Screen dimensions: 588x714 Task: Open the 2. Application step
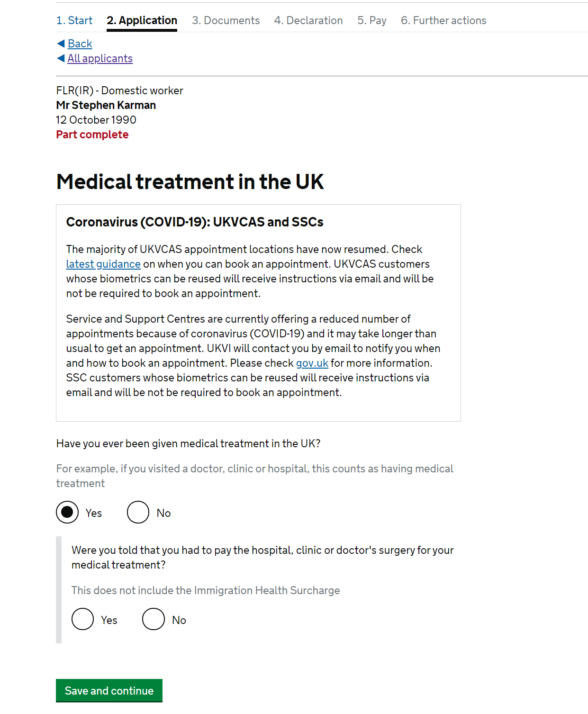point(142,20)
